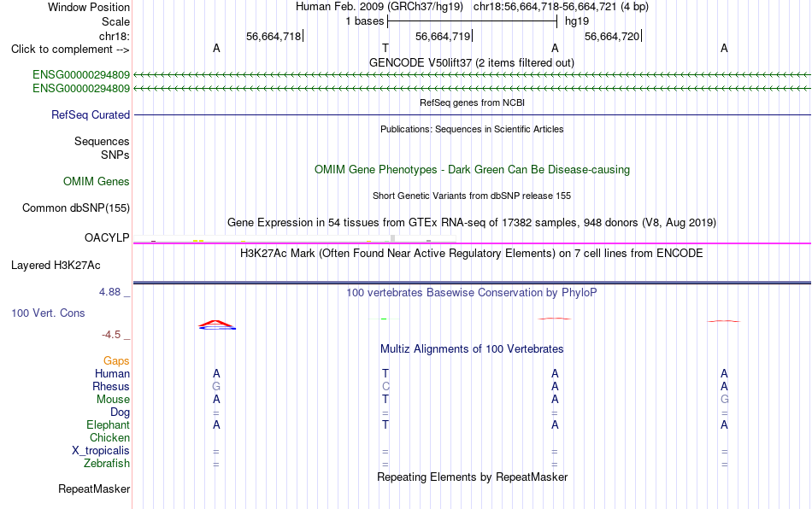Click the Scale track label
This screenshot has width=812, height=509.
(115, 21)
